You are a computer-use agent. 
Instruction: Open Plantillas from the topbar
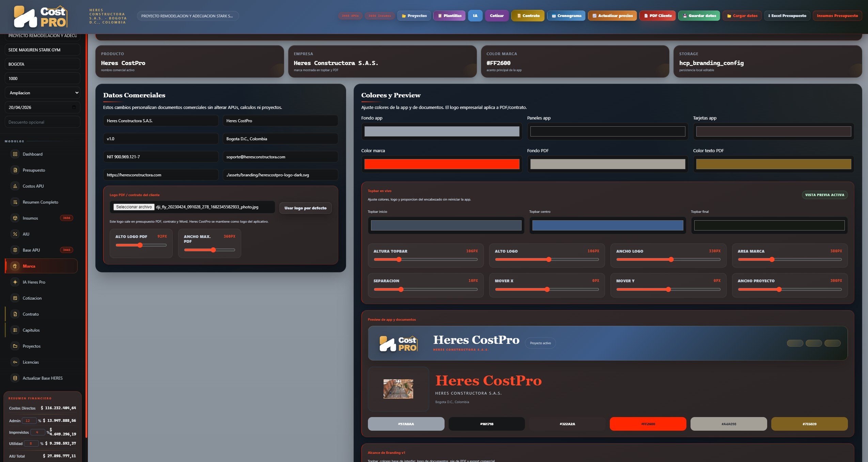click(x=449, y=16)
